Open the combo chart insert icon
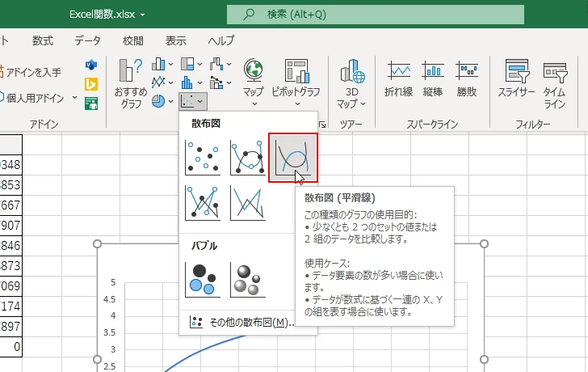The height and width of the screenshot is (372, 588). [216, 82]
